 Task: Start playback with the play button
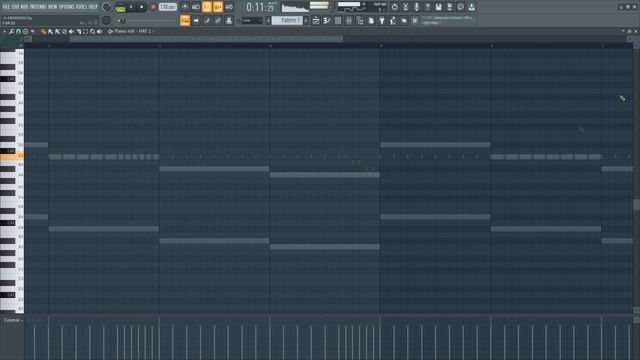point(131,7)
